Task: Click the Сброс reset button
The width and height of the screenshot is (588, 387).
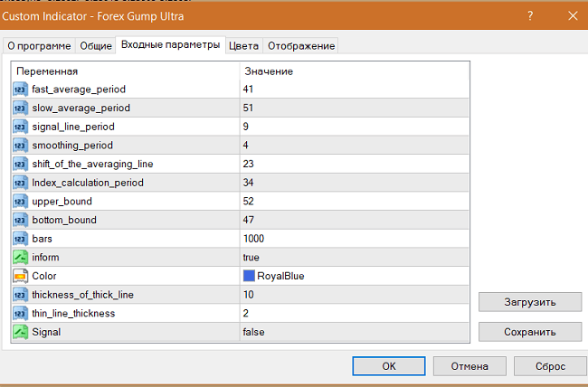Action: pos(550,366)
